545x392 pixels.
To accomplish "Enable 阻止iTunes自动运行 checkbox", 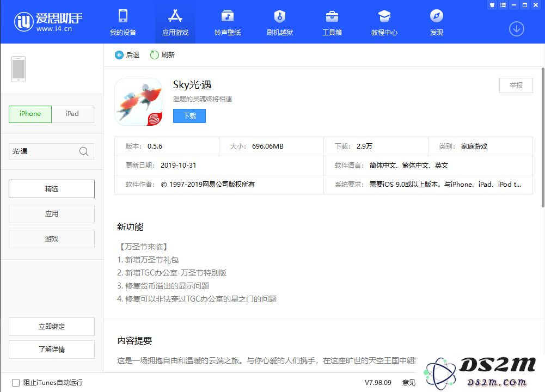I will pyautogui.click(x=16, y=383).
